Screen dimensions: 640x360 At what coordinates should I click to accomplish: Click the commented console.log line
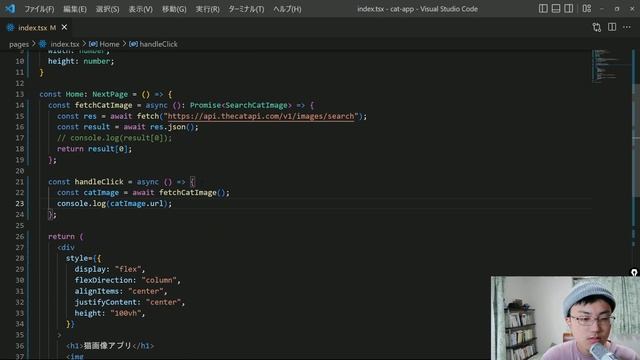(x=114, y=138)
